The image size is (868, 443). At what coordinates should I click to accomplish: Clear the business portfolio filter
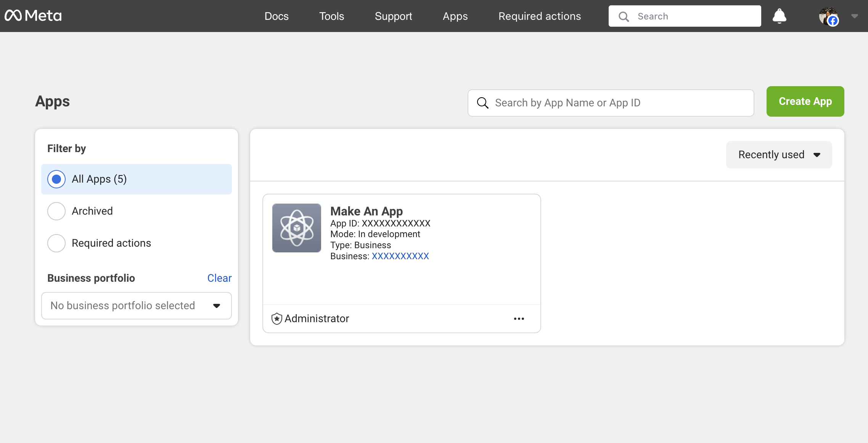pyautogui.click(x=219, y=278)
